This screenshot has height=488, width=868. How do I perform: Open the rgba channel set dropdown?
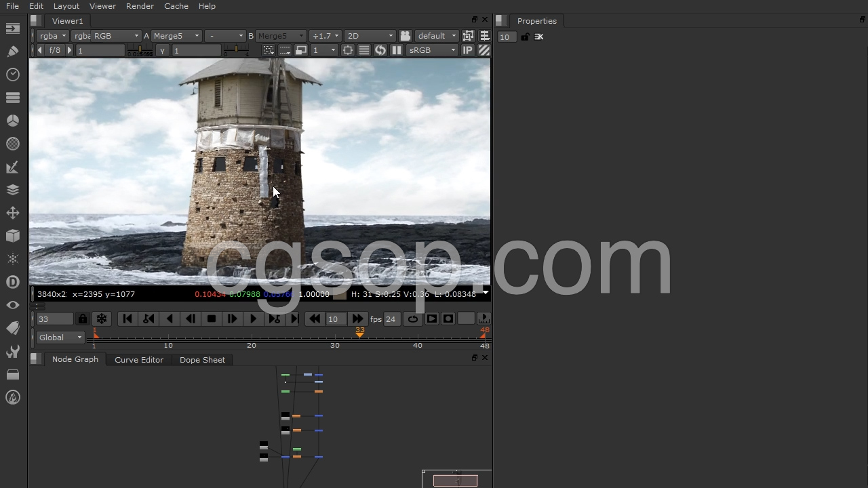pos(53,36)
